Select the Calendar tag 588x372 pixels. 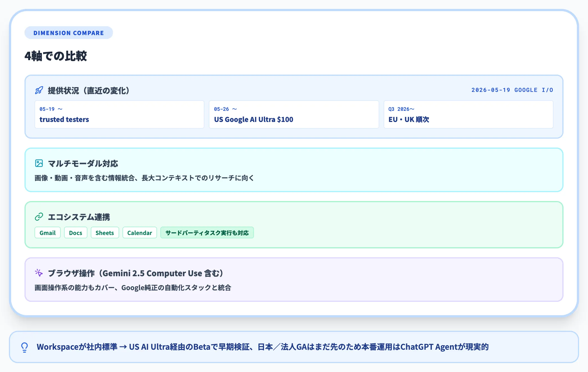[x=140, y=233]
